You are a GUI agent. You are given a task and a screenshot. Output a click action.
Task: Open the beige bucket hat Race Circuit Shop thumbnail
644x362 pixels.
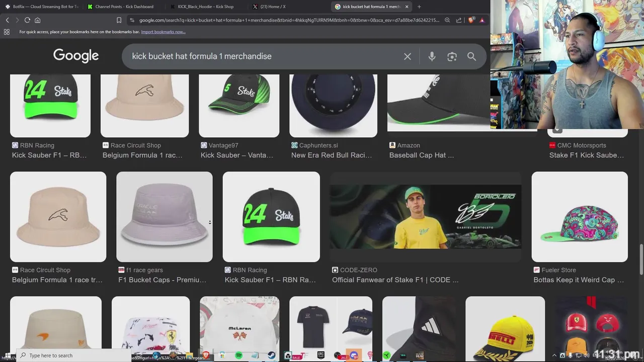(x=58, y=217)
